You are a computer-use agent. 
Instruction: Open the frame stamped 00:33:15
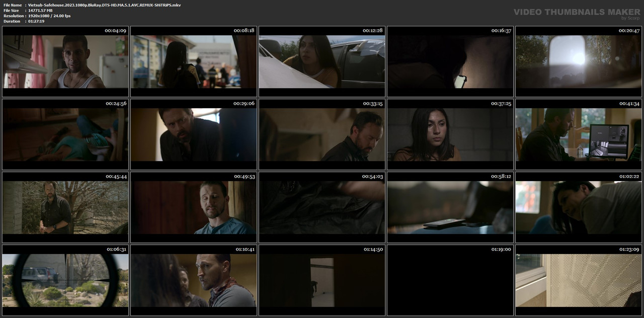(x=322, y=134)
